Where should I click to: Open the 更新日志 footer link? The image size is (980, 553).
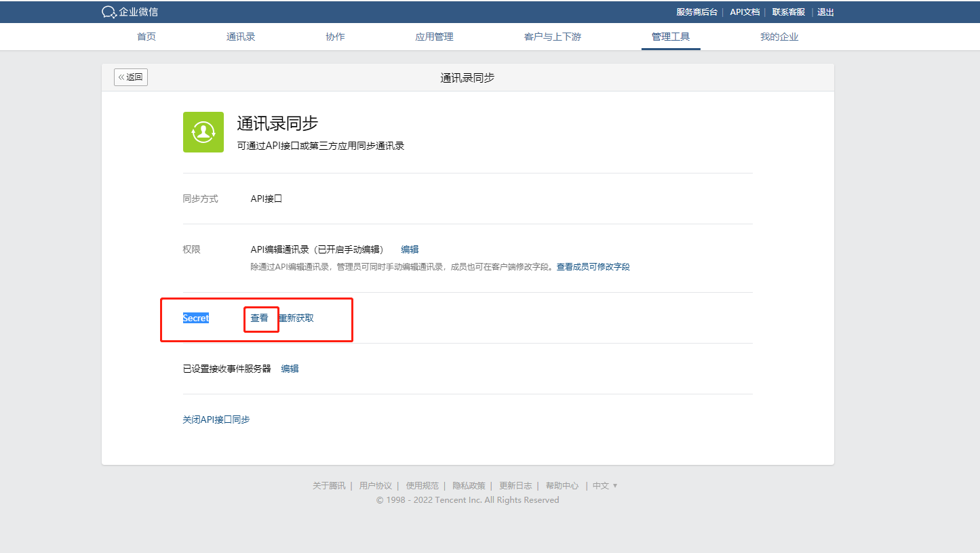515,486
